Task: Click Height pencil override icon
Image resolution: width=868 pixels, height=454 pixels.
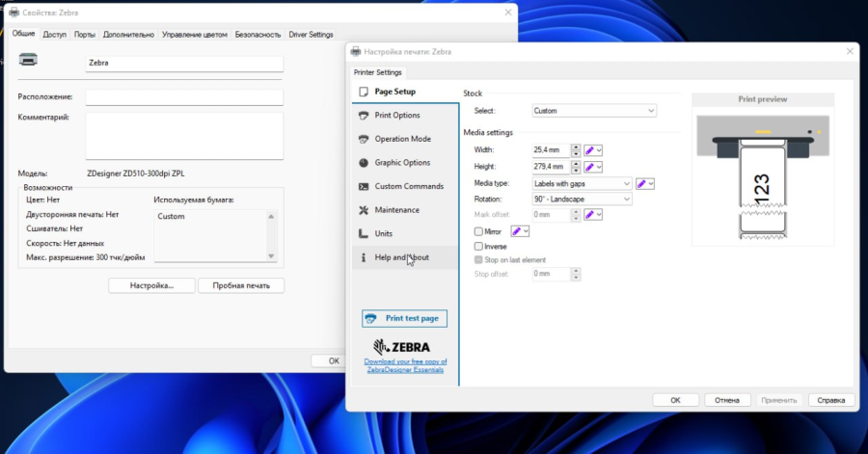Action: (x=589, y=167)
